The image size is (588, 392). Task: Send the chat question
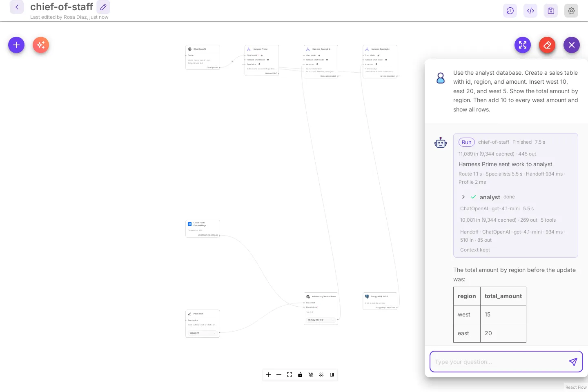tap(573, 362)
